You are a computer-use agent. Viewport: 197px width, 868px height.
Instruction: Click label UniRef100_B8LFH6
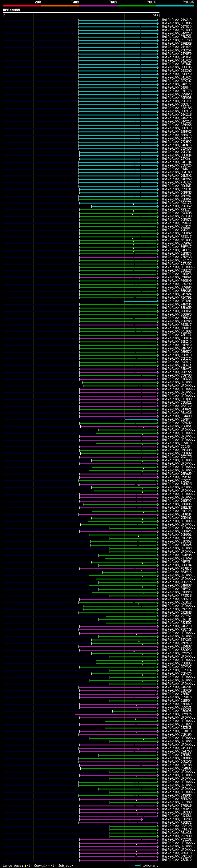click(x=177, y=67)
